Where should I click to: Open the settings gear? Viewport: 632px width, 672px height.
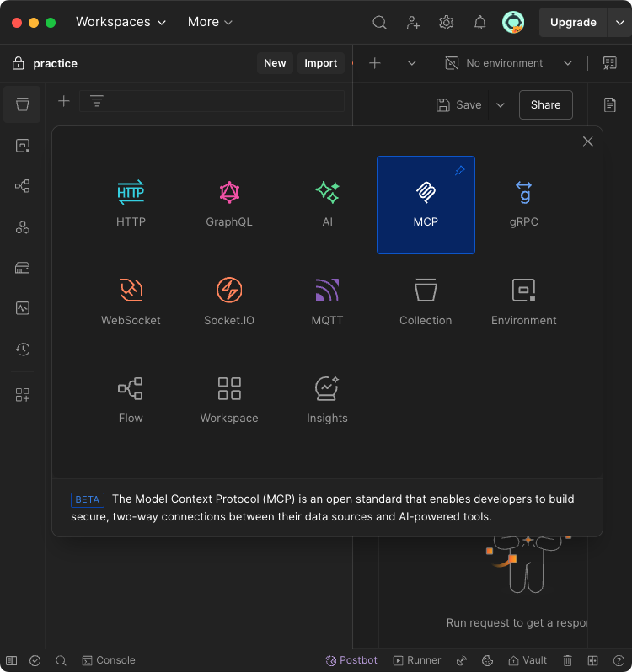[447, 22]
